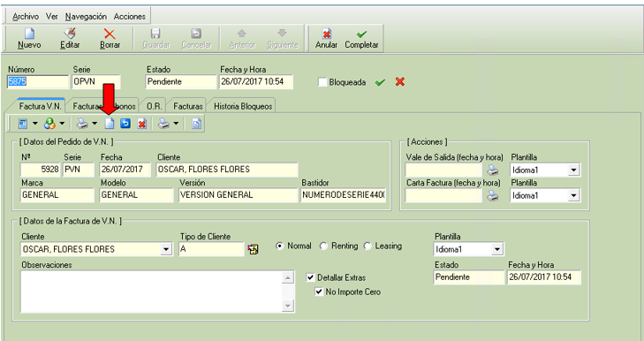The image size is (644, 341).
Task: Click the Completar green checkmark button
Action: pos(361,39)
